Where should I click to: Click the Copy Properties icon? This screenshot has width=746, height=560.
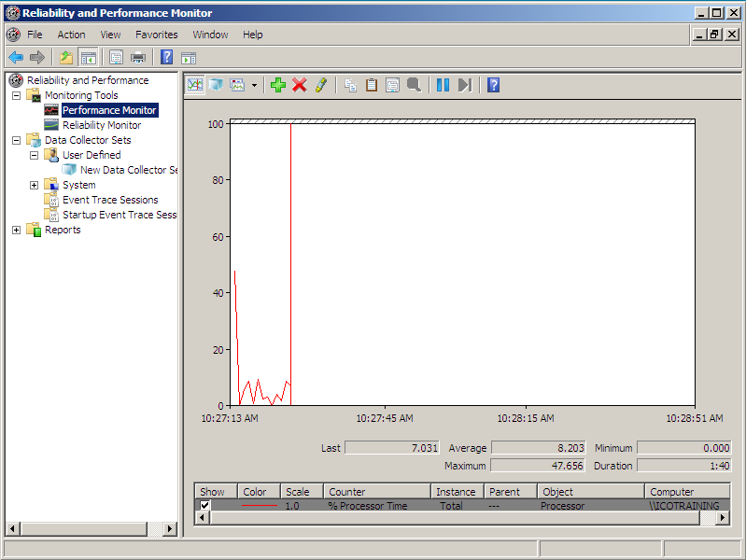(x=350, y=85)
